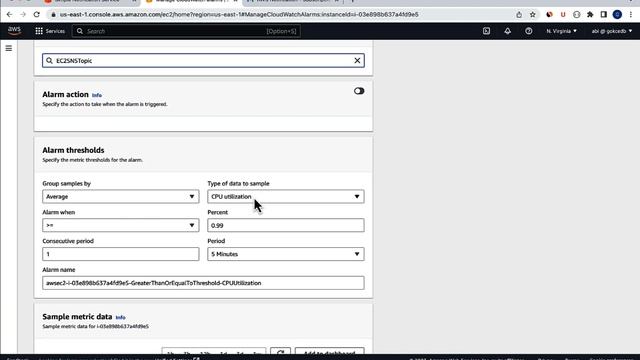Open the browser side panel icon
Image resolution: width=640 pixels, height=360 pixels.
click(604, 14)
